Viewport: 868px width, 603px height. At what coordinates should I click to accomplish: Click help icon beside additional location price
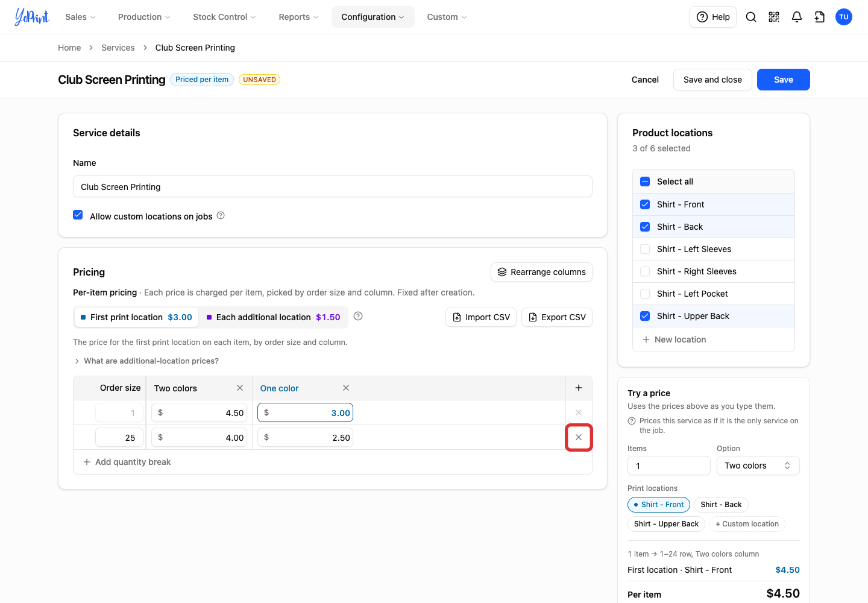358,316
